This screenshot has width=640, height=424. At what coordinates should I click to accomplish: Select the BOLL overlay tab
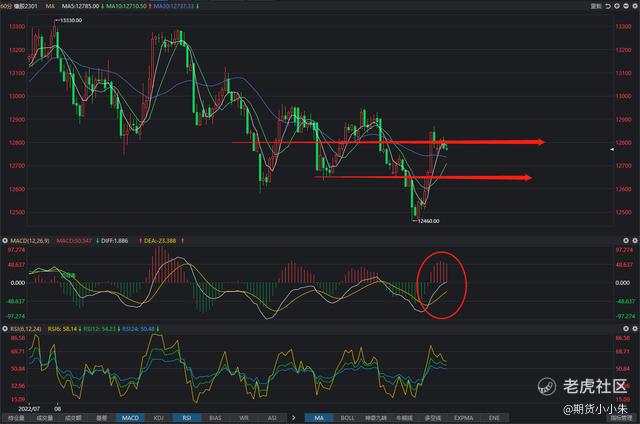tap(347, 418)
